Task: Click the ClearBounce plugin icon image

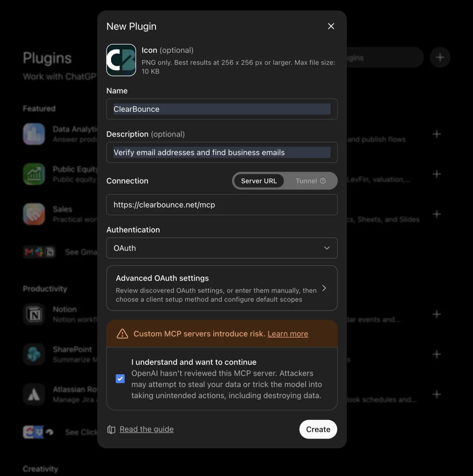Action: pos(121,60)
